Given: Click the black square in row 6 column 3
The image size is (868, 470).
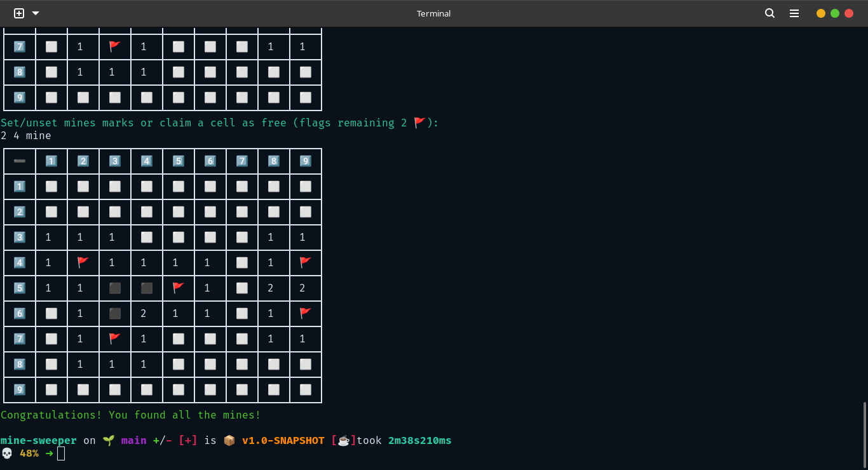Looking at the screenshot, I should (x=115, y=313).
